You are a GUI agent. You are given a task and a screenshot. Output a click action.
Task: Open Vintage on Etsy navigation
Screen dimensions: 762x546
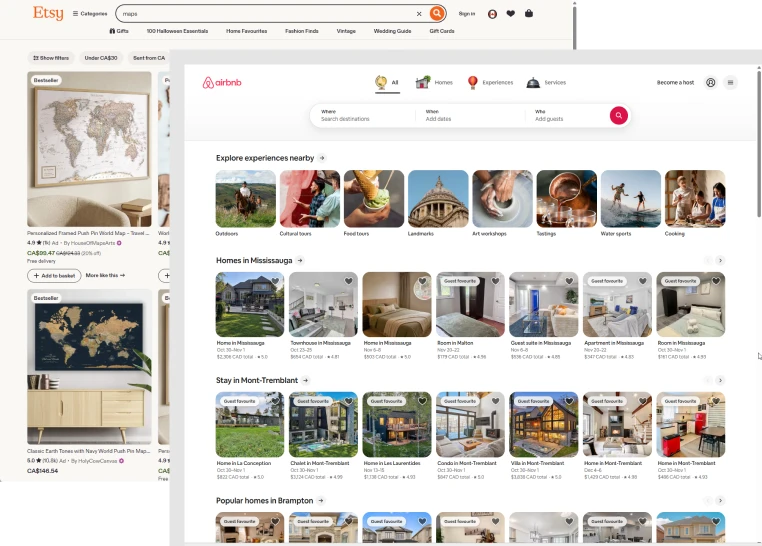(346, 31)
